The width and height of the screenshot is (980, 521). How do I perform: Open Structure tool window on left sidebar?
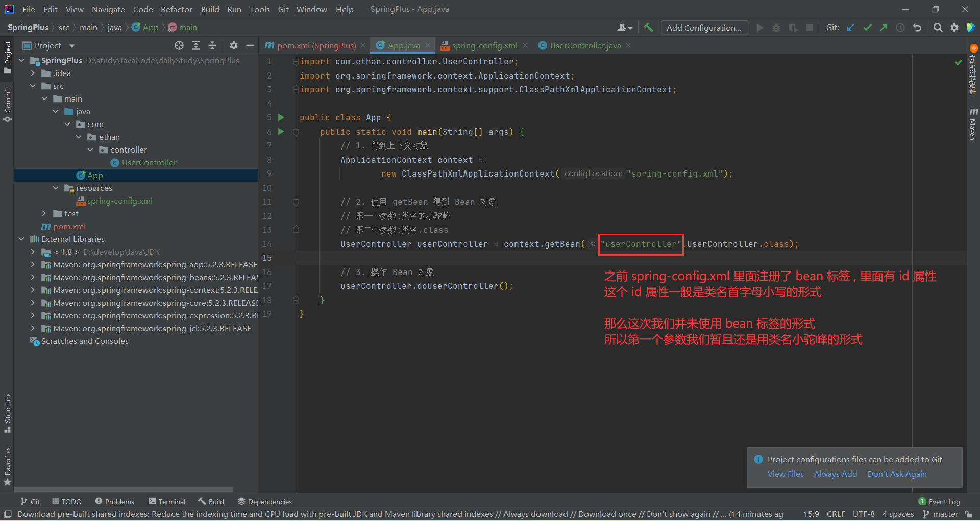(x=7, y=413)
